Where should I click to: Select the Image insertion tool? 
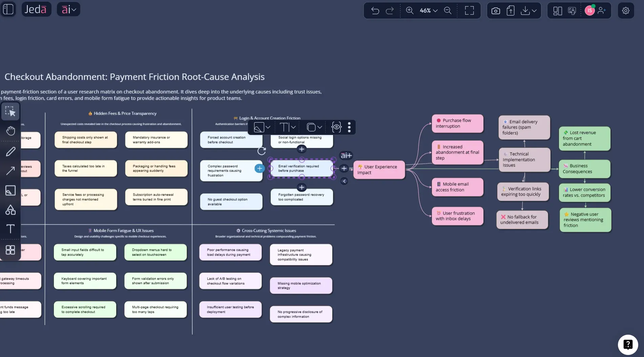[11, 191]
